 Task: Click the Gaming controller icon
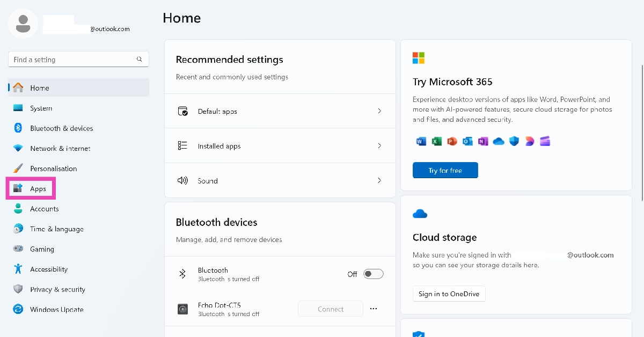pos(17,249)
